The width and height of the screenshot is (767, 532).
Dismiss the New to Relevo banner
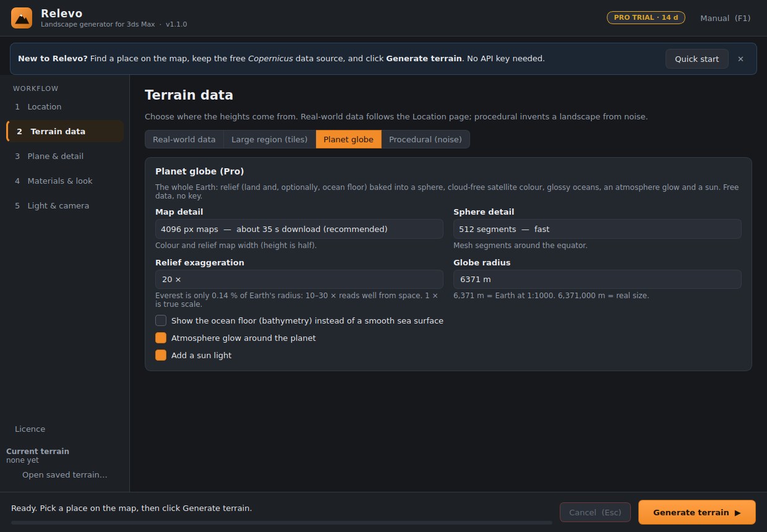click(x=740, y=59)
